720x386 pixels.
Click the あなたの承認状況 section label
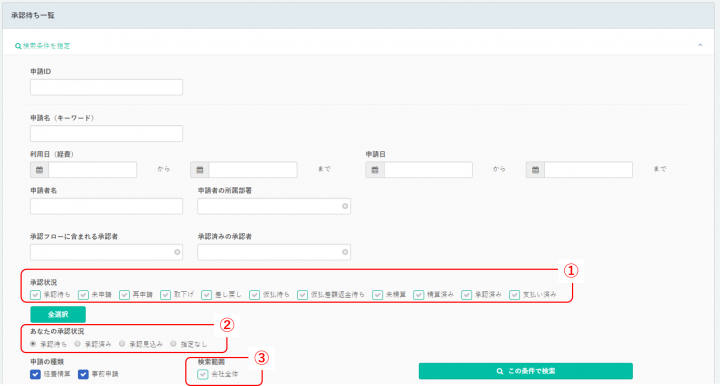pos(57,331)
